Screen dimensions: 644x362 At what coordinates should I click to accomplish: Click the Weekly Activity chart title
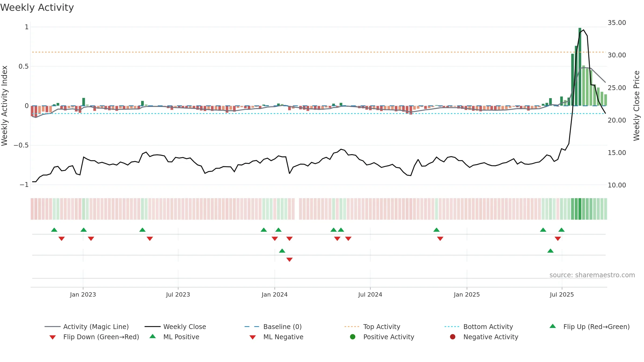pyautogui.click(x=37, y=8)
